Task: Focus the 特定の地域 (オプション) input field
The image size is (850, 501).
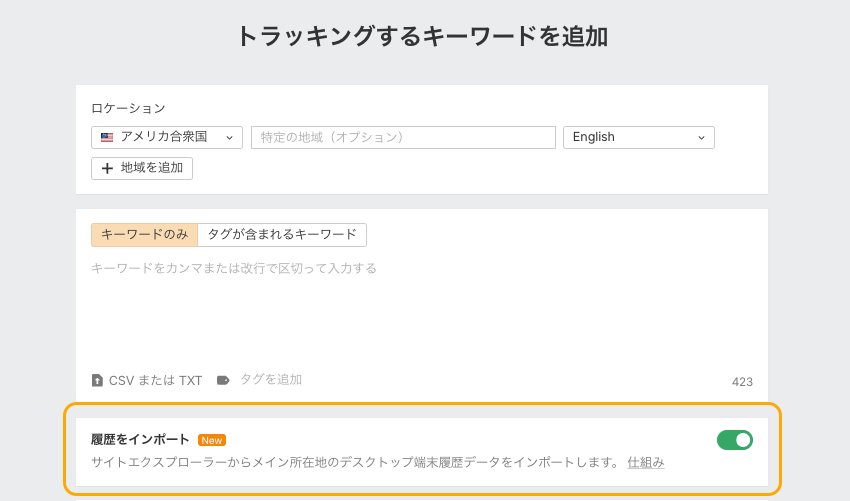Action: click(403, 137)
